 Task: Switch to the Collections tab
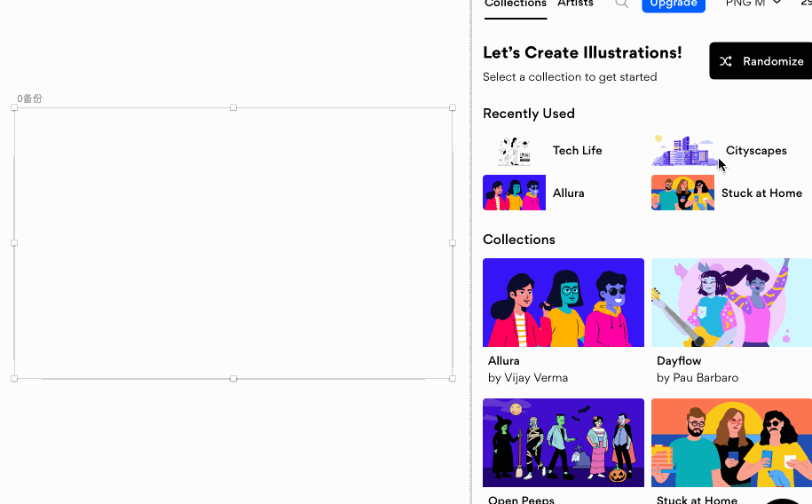pyautogui.click(x=516, y=4)
